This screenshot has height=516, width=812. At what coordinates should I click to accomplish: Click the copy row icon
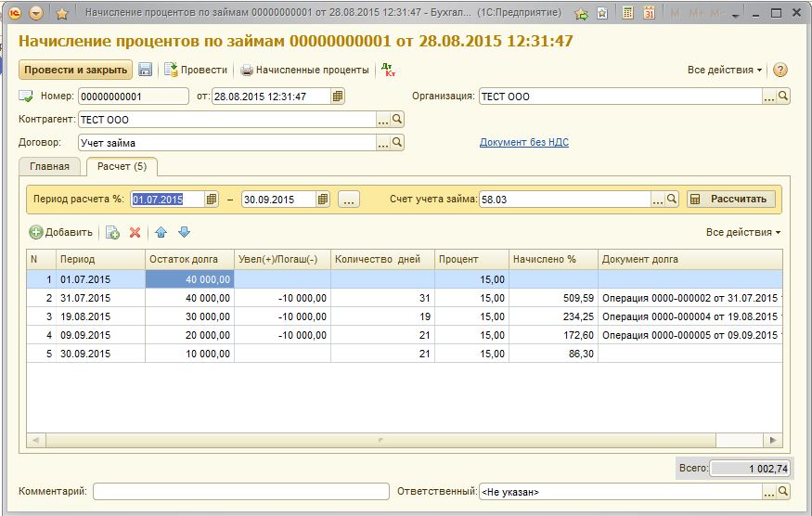click(112, 232)
